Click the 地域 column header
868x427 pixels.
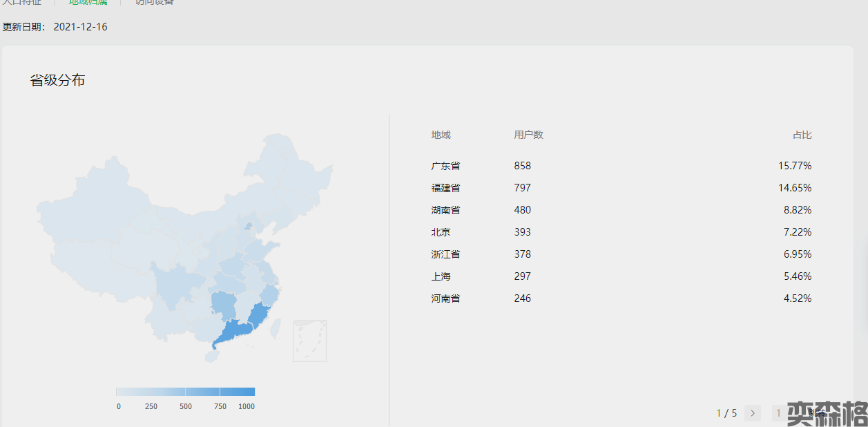tap(441, 135)
